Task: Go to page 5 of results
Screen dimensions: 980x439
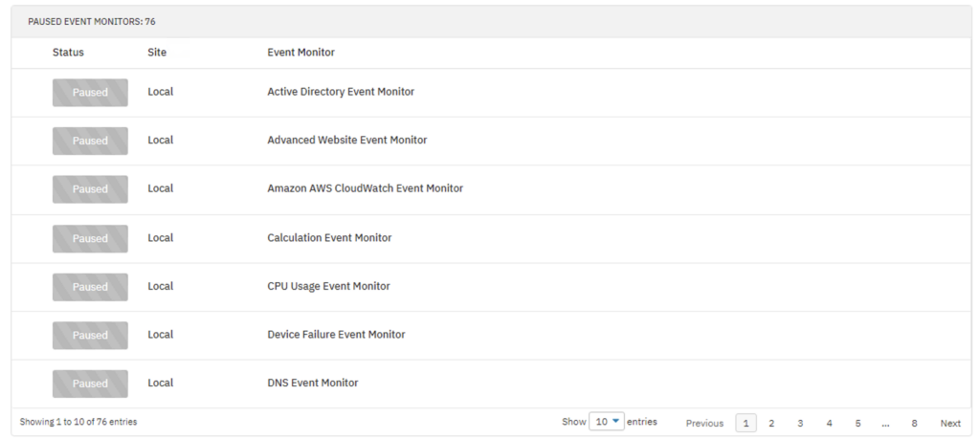Action: tap(857, 424)
